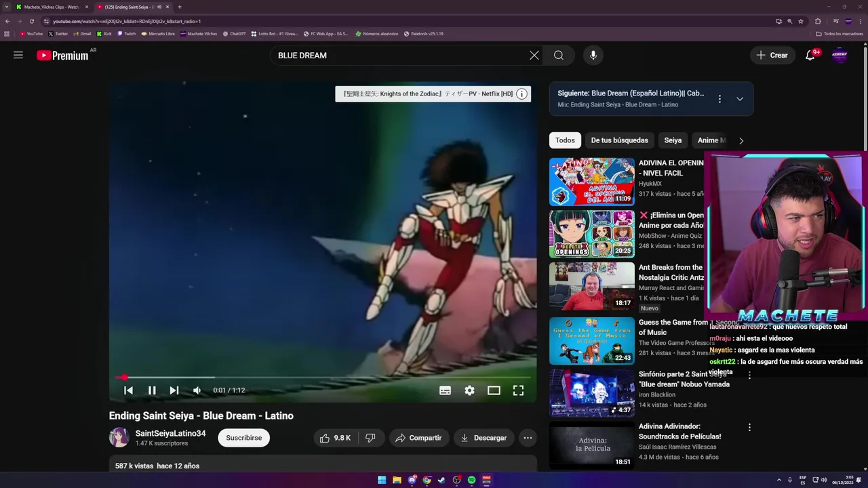The width and height of the screenshot is (868, 488).
Task: Open the player settings gear
Action: tap(469, 390)
